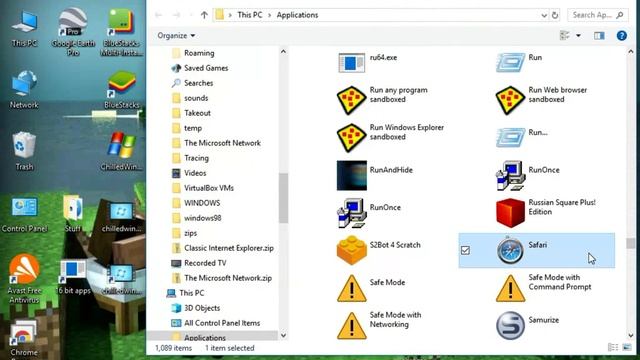Screen dimensions: 640x360
Task: Select Russian Square Plus! Edition red cube
Action: click(510, 213)
